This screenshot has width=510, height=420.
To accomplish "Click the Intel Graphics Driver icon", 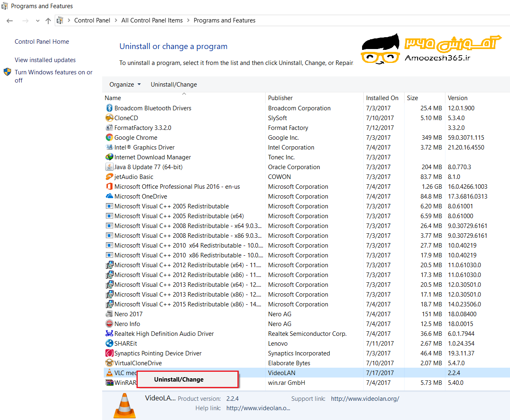I will 109,147.
